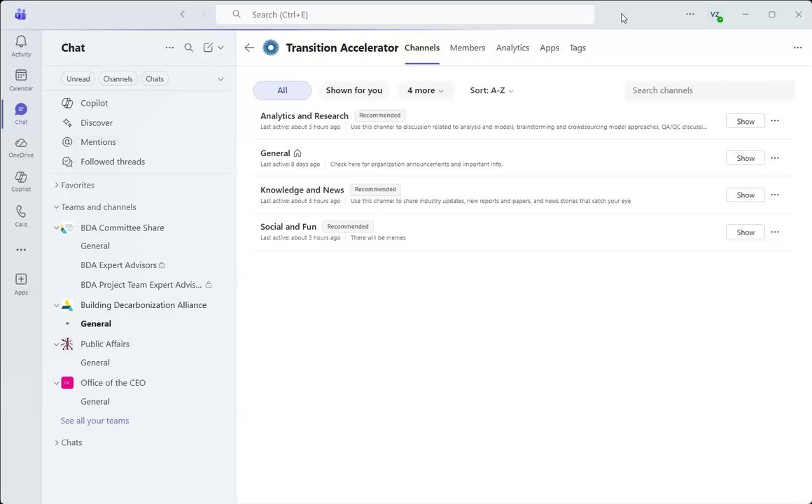Open the Chat icon in left rail
This screenshot has height=504, width=812.
pos(21,114)
